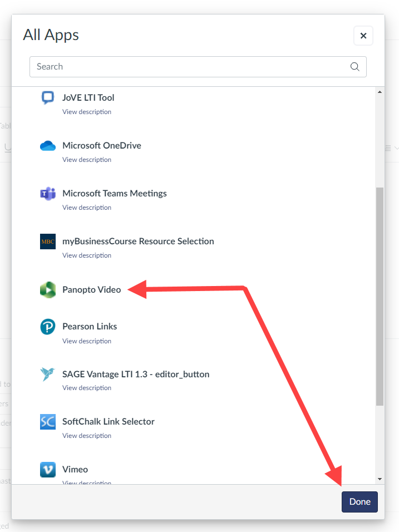Close the All Apps dialog
Viewport: 399px width, 532px height.
pos(363,36)
